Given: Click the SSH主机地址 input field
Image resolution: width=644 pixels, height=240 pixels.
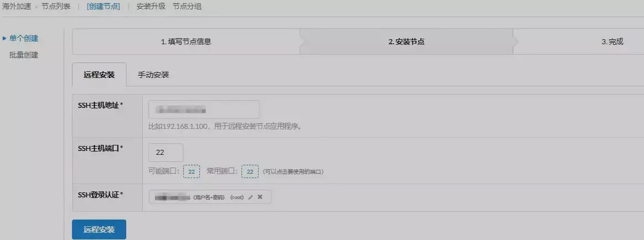Looking at the screenshot, I should tap(204, 109).
